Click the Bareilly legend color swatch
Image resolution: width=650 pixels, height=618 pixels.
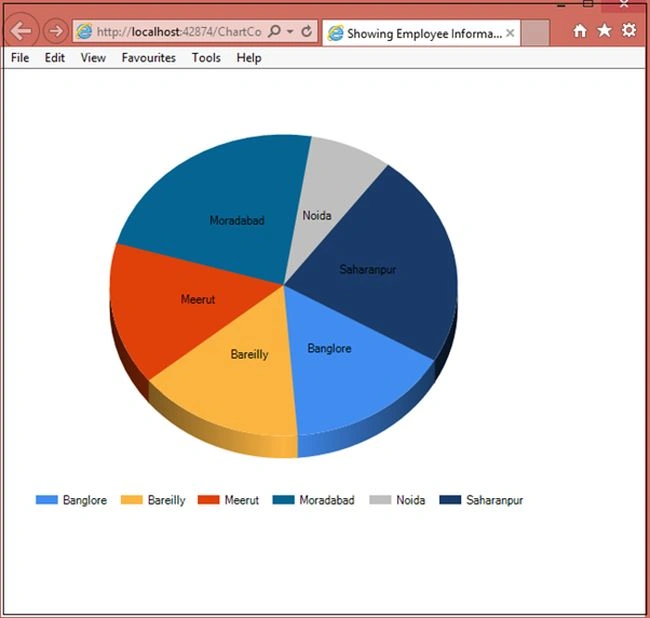point(131,500)
